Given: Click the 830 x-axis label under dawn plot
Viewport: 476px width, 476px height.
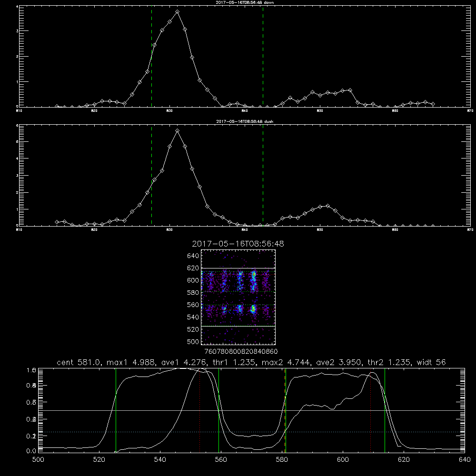Looking at the screenshot, I should pyautogui.click(x=169, y=111).
